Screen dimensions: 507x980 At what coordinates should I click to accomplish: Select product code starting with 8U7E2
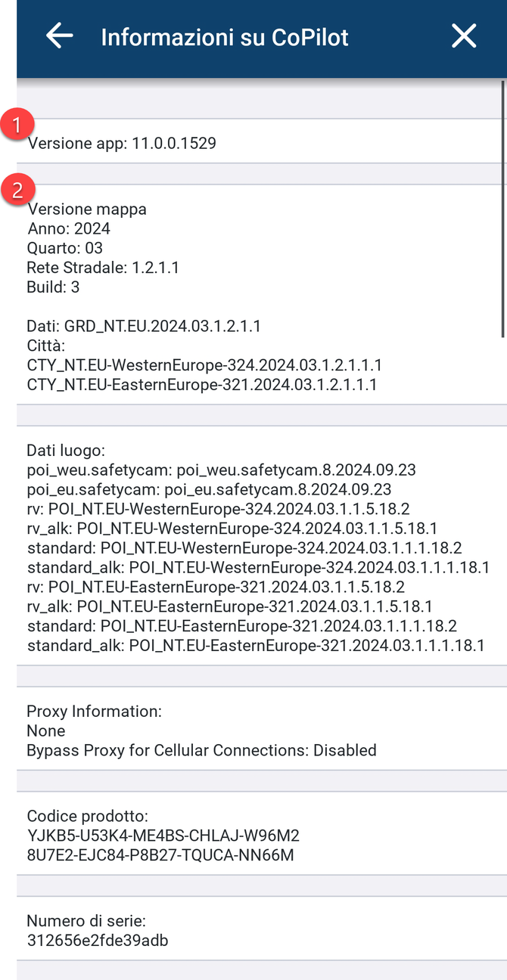(160, 855)
